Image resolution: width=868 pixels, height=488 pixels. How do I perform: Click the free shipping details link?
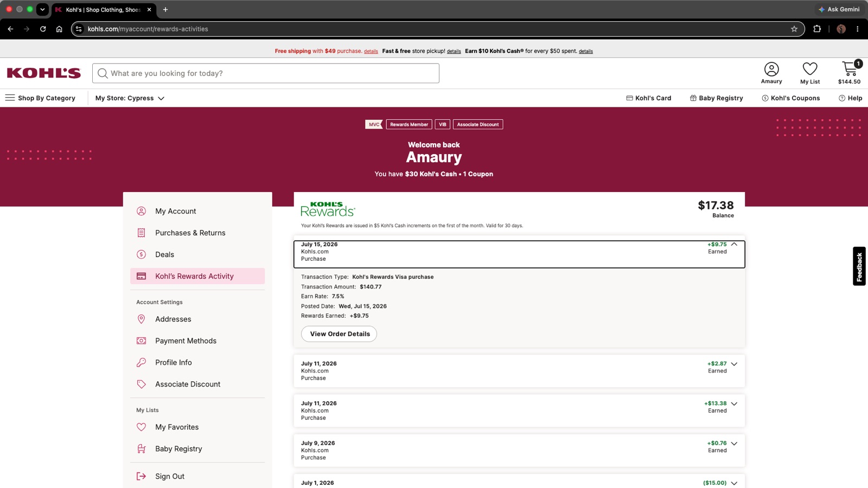[x=371, y=52]
